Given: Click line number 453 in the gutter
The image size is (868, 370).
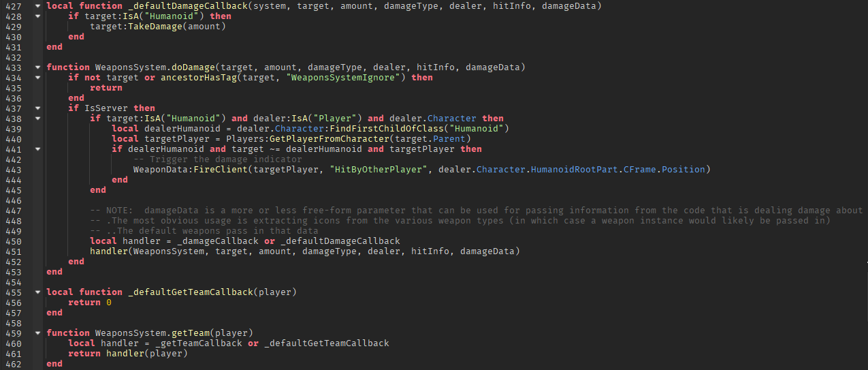Looking at the screenshot, I should coord(14,271).
